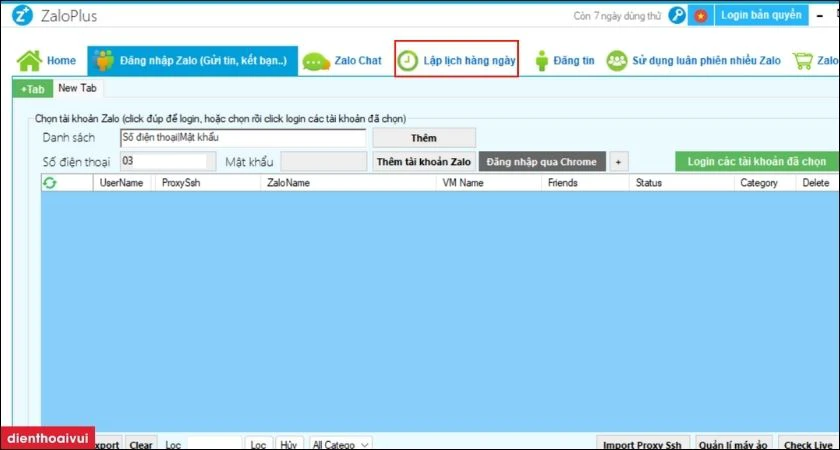Screen dimensions: 840x450
Task: Click Đăng nhập qua Chrome button
Action: click(x=542, y=161)
